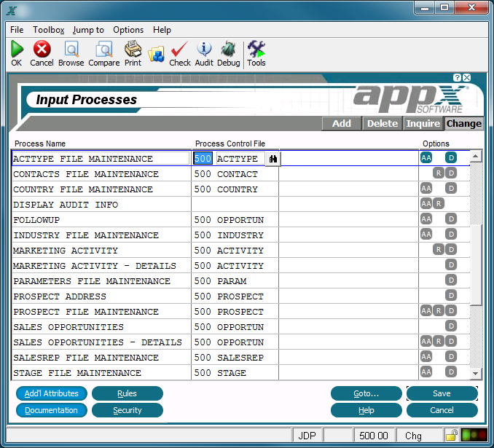Click the scroll down arrow of list
Image resolution: width=494 pixels, height=448 pixels.
[x=476, y=374]
